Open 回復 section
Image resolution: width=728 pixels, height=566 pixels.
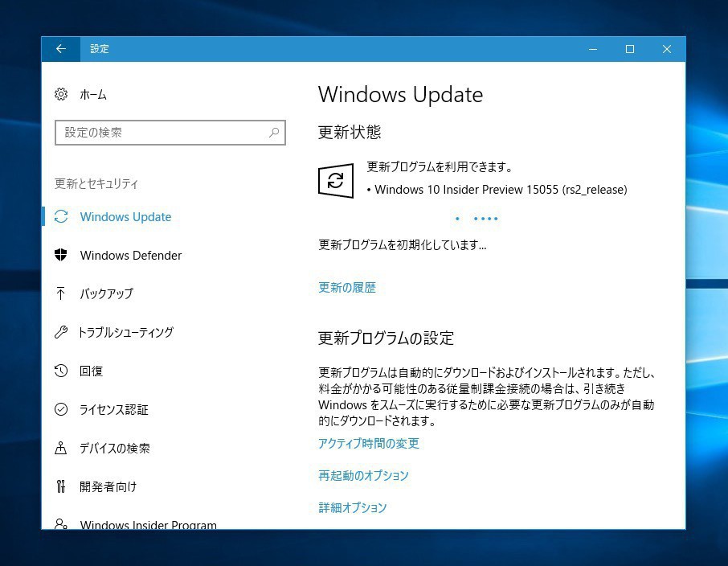point(91,371)
